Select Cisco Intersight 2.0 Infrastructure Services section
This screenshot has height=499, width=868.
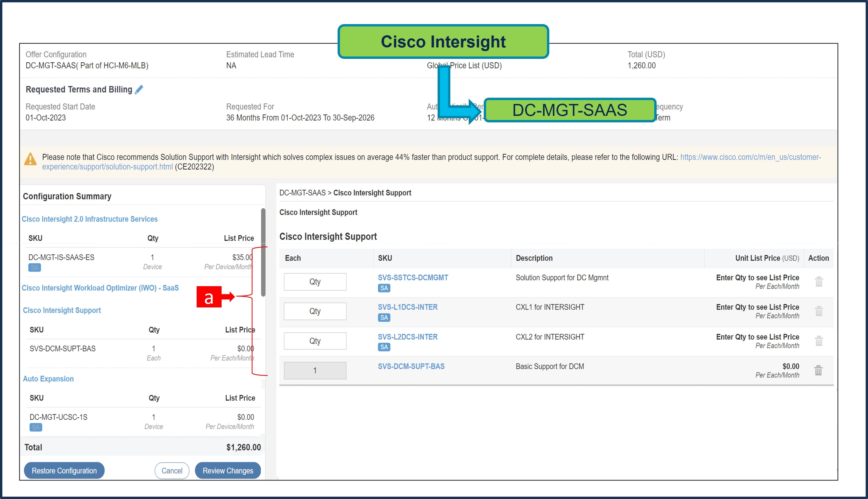(x=90, y=219)
